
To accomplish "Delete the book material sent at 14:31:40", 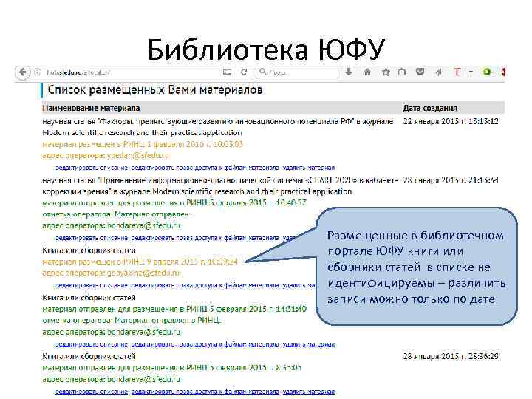I will pyautogui.click(x=308, y=344).
